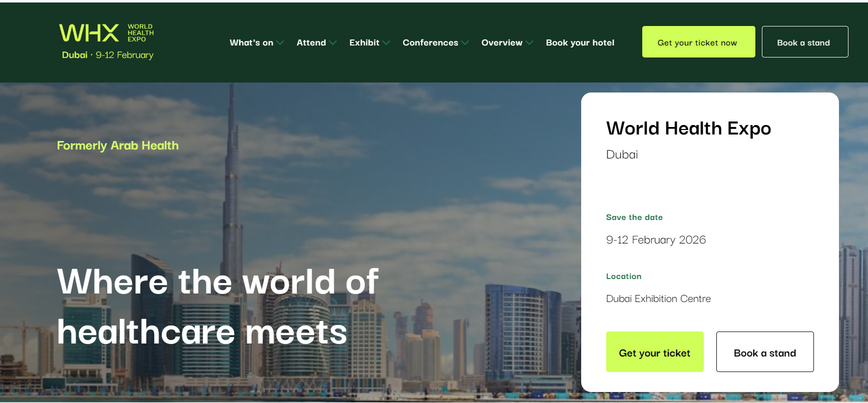This screenshot has width=868, height=403.
Task: Click Book a stand in the header
Action: point(804,42)
